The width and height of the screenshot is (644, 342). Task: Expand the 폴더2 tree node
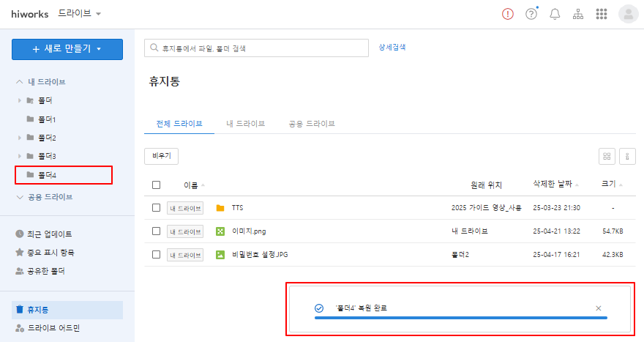(x=20, y=138)
